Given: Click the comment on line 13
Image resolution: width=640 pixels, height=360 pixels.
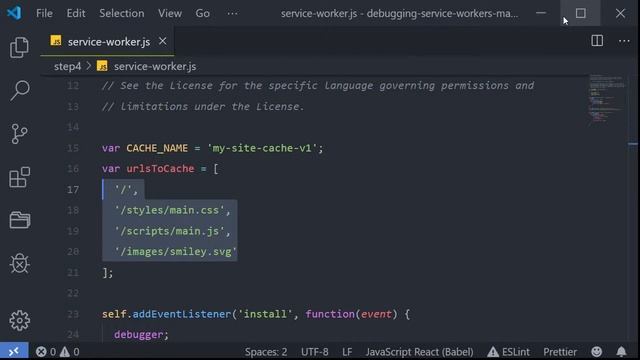Looking at the screenshot, I should (203, 107).
